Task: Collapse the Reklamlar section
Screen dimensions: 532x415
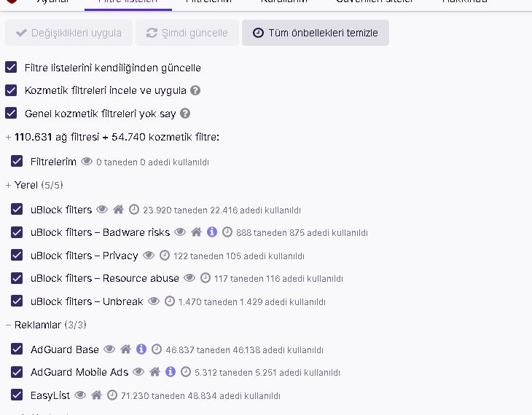Action: tap(8, 325)
